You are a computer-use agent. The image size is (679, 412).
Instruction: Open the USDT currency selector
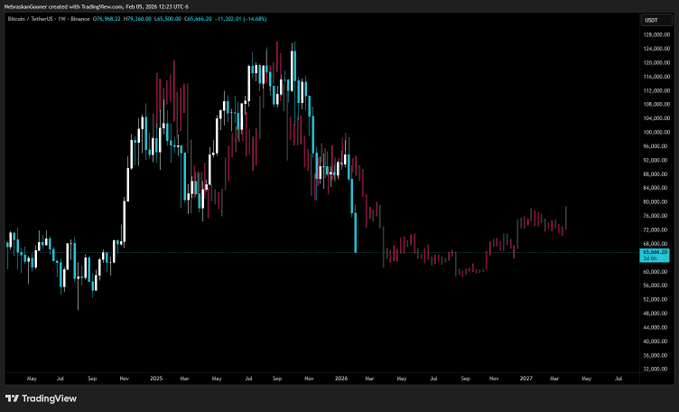pos(651,20)
